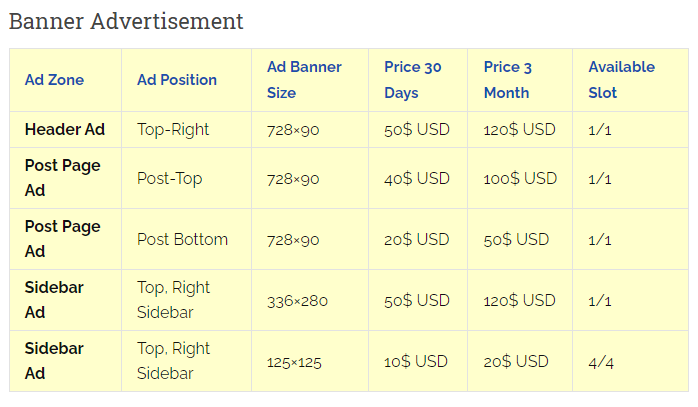Select the 4/4 available slot cell
The image size is (698, 407).
coord(601,362)
